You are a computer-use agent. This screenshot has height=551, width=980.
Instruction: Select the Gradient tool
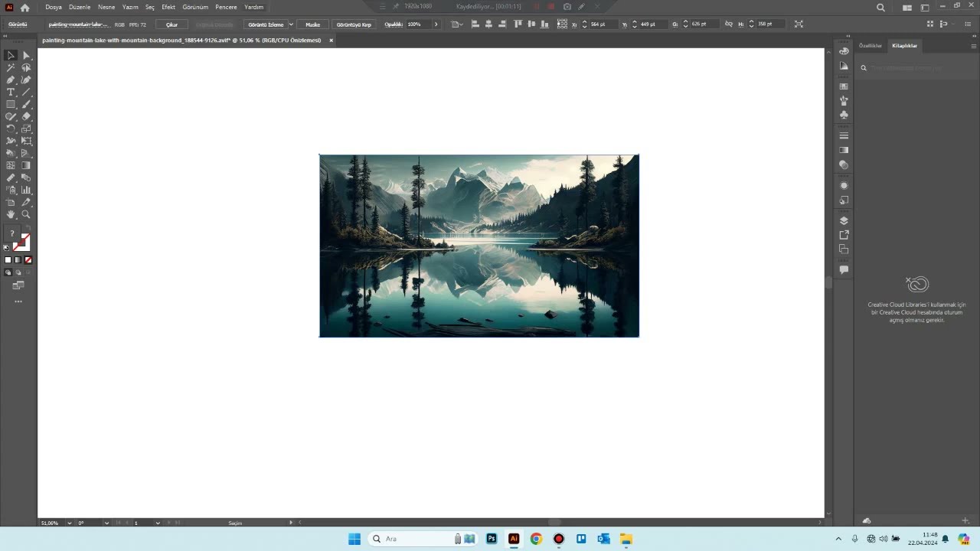[x=26, y=165]
